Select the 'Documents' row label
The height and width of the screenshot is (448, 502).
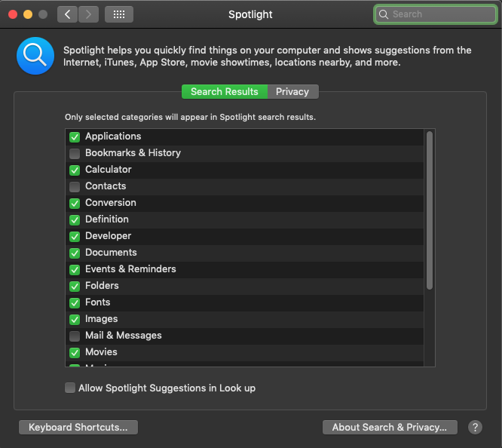tap(111, 253)
